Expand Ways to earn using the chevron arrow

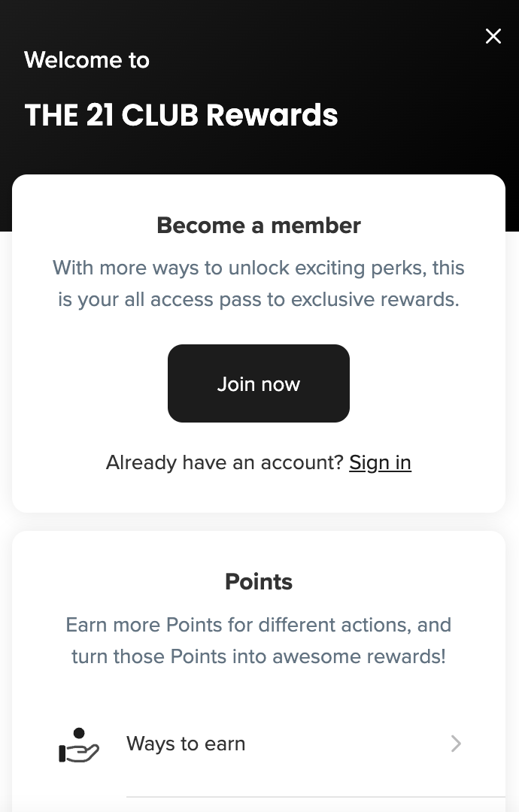[456, 744]
